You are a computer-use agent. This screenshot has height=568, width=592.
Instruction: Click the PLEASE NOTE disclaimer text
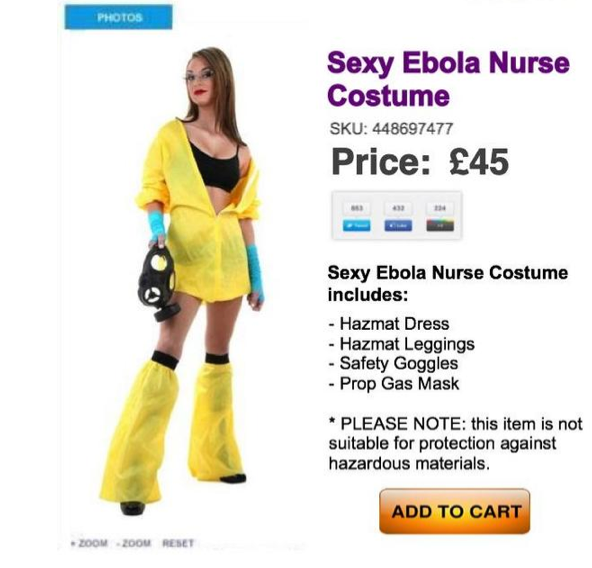tap(455, 443)
